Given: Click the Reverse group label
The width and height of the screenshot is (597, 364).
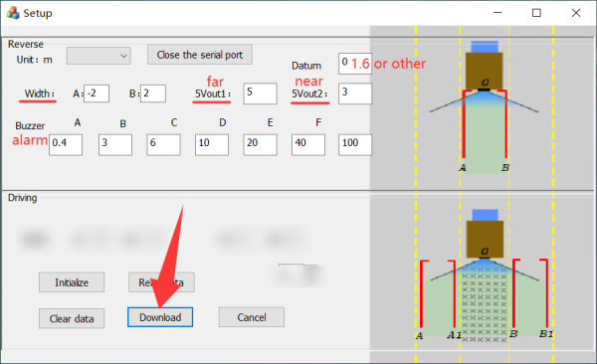Looking at the screenshot, I should (x=26, y=44).
